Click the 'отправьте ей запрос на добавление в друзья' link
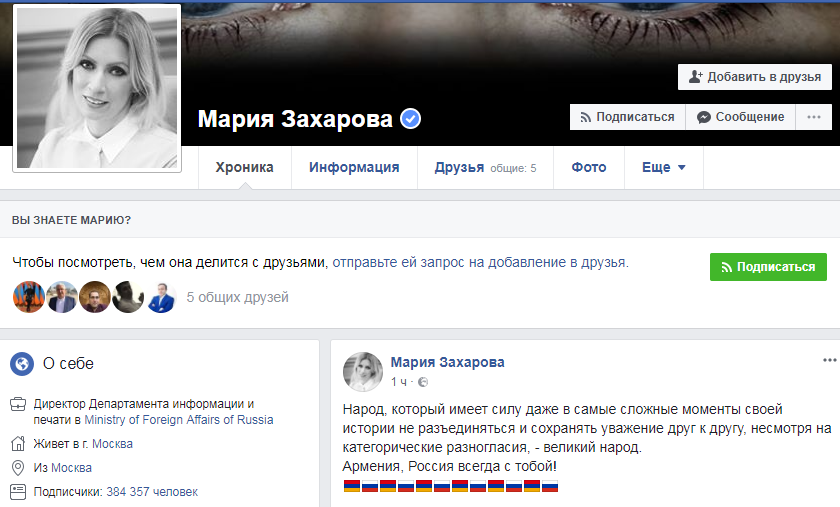840x507 pixels. 479,262
